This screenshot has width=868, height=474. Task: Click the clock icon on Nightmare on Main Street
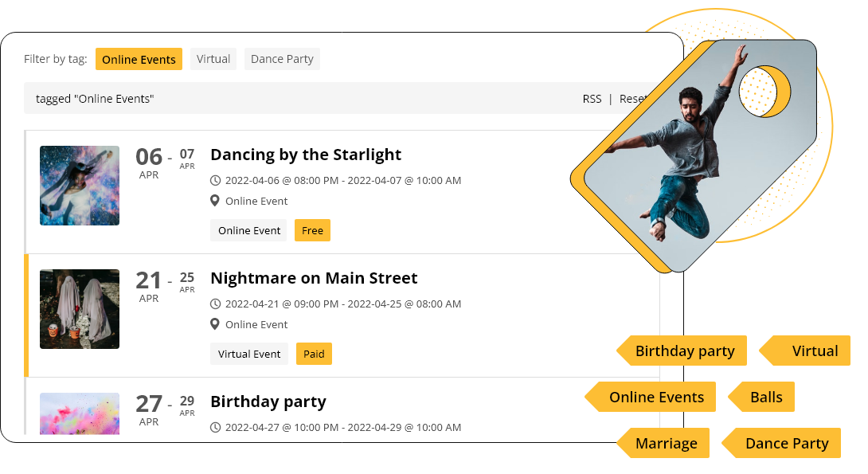[214, 304]
